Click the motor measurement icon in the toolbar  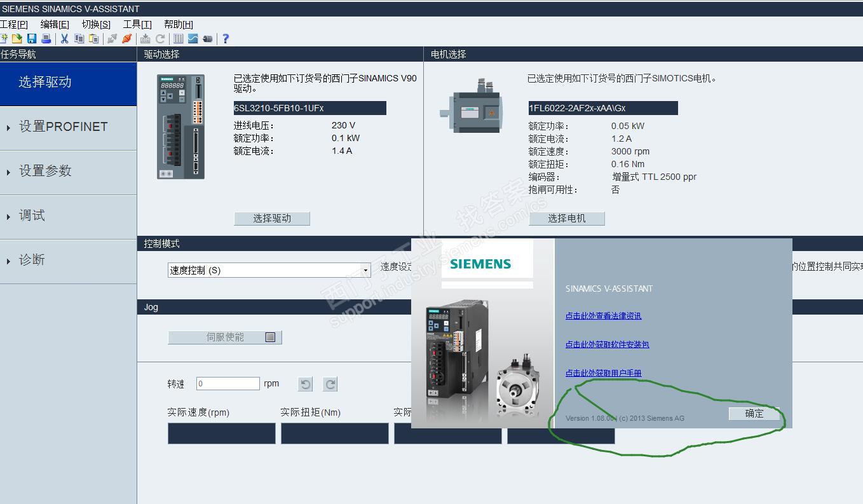pos(207,39)
